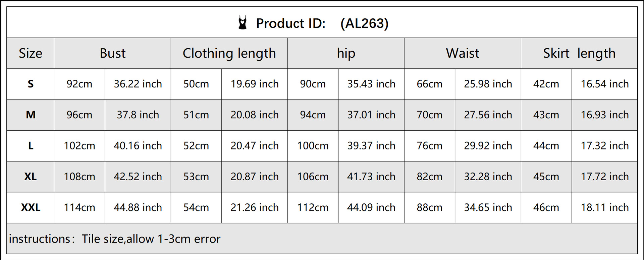Select the hip column header

[346, 53]
